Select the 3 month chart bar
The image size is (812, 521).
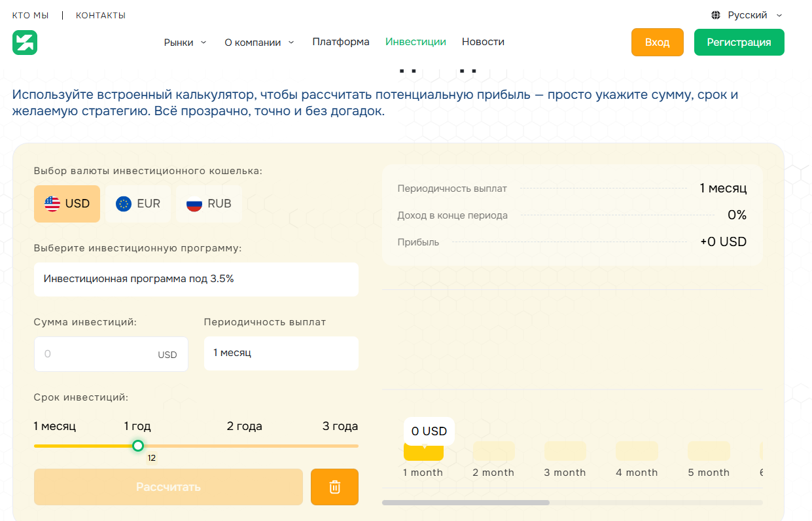coord(565,452)
